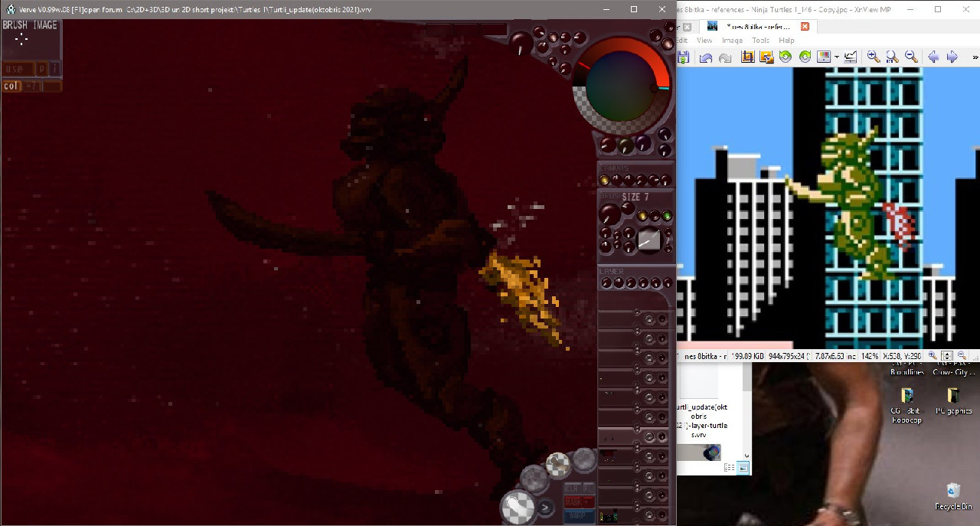Zoom in from the XnView status bar

click(933, 356)
